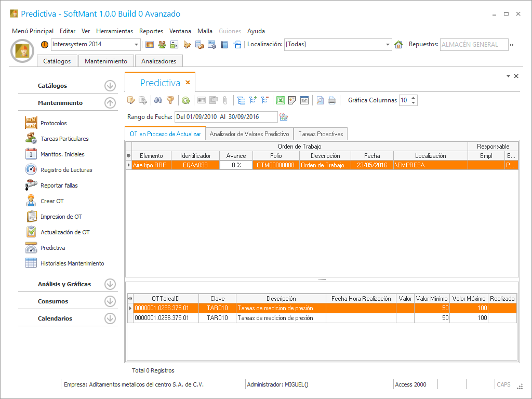Click the home icon beside Localización

[398, 45]
